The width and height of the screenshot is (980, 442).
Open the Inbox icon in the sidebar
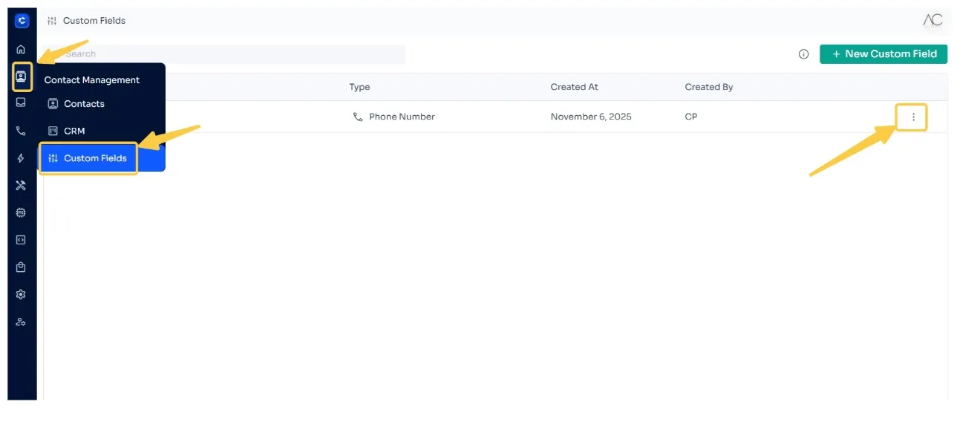pyautogui.click(x=21, y=103)
